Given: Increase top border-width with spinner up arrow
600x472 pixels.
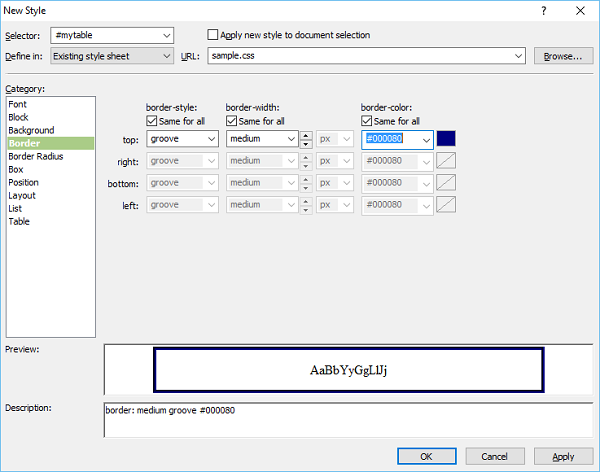Looking at the screenshot, I should coord(306,135).
